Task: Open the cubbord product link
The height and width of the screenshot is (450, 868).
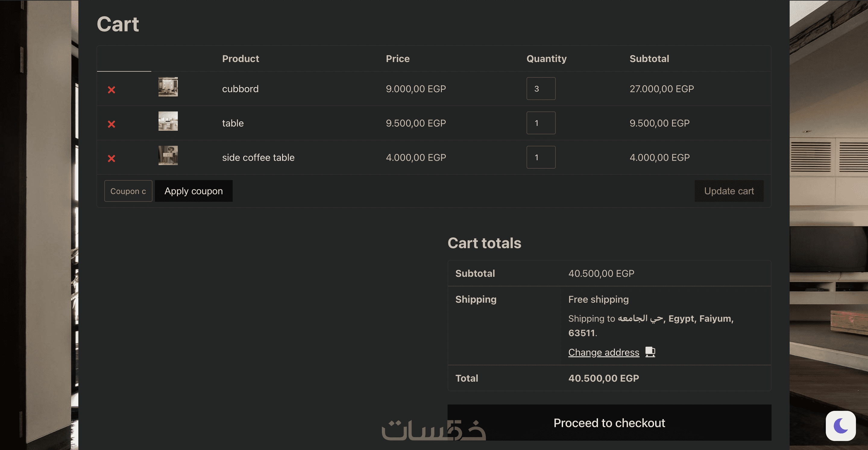Action: [x=240, y=89]
